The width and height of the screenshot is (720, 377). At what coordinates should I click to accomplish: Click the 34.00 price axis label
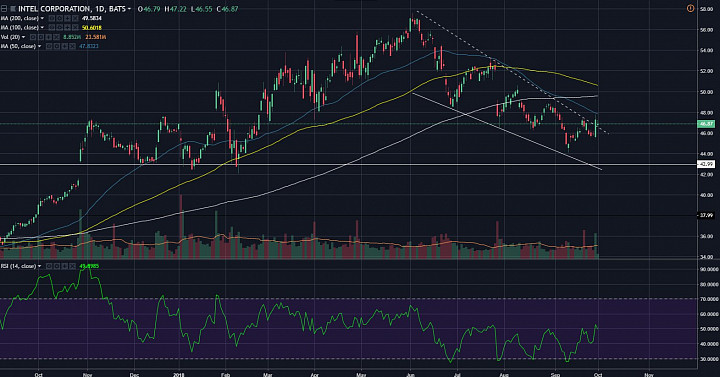(x=706, y=257)
